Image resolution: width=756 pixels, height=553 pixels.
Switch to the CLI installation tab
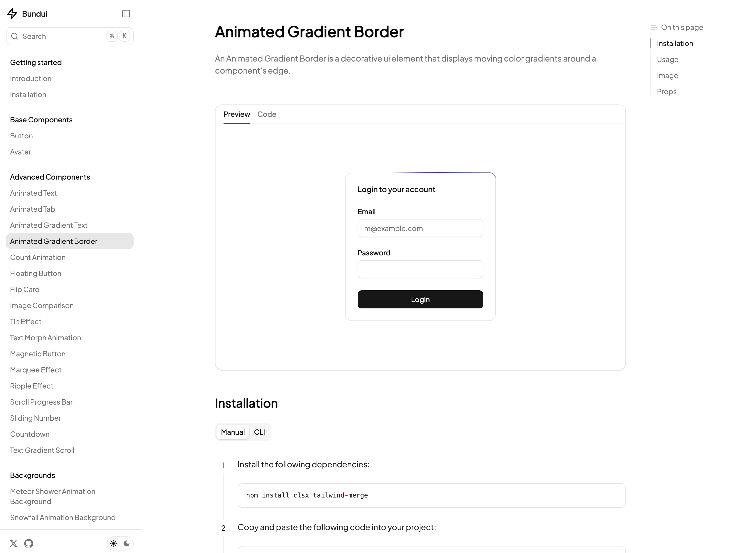click(x=259, y=432)
